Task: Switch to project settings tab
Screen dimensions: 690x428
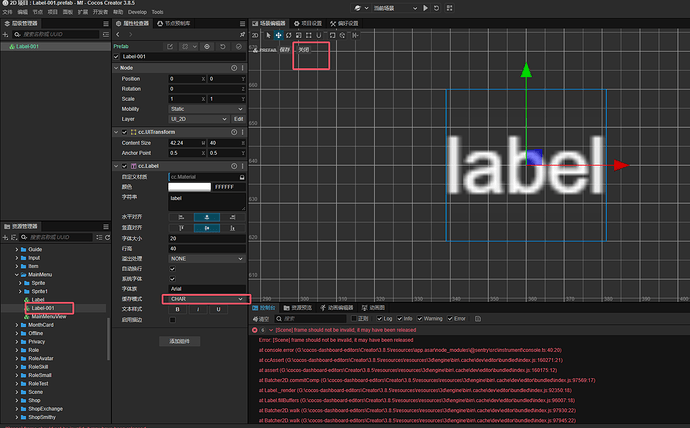Action: 308,23
